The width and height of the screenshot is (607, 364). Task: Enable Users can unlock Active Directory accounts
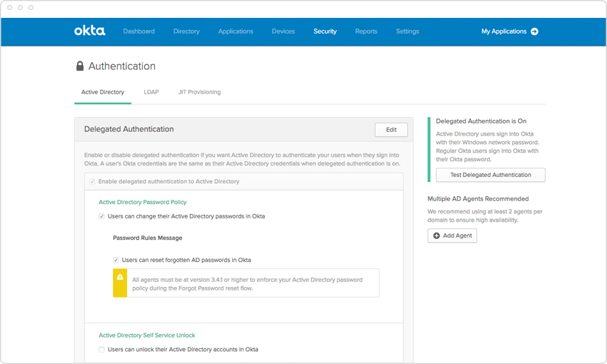pyautogui.click(x=101, y=350)
